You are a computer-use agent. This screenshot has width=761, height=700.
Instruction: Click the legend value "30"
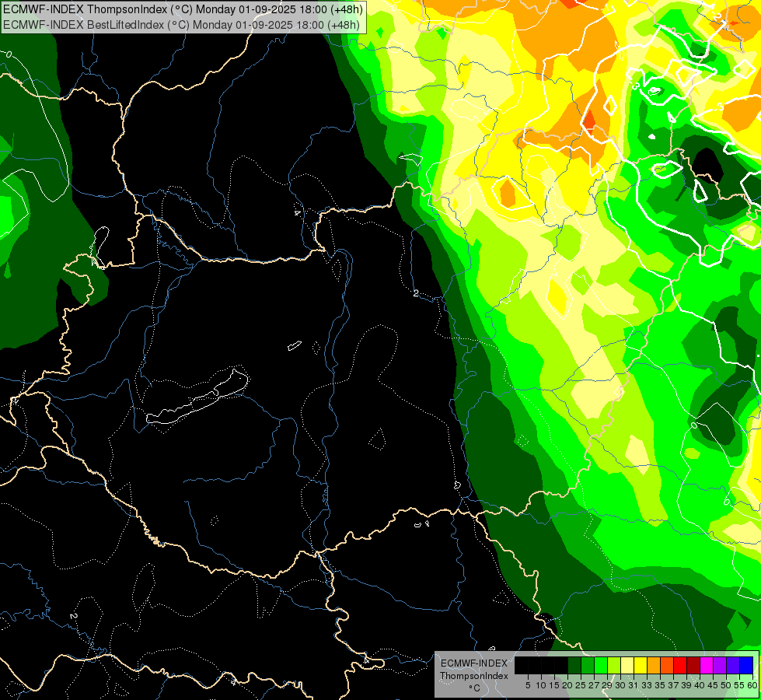[x=621, y=685]
